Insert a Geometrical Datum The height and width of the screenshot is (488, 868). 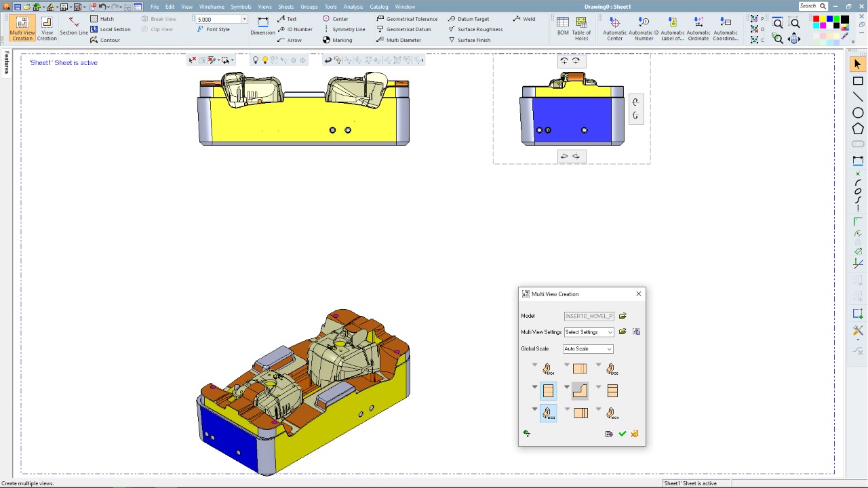[x=403, y=29]
